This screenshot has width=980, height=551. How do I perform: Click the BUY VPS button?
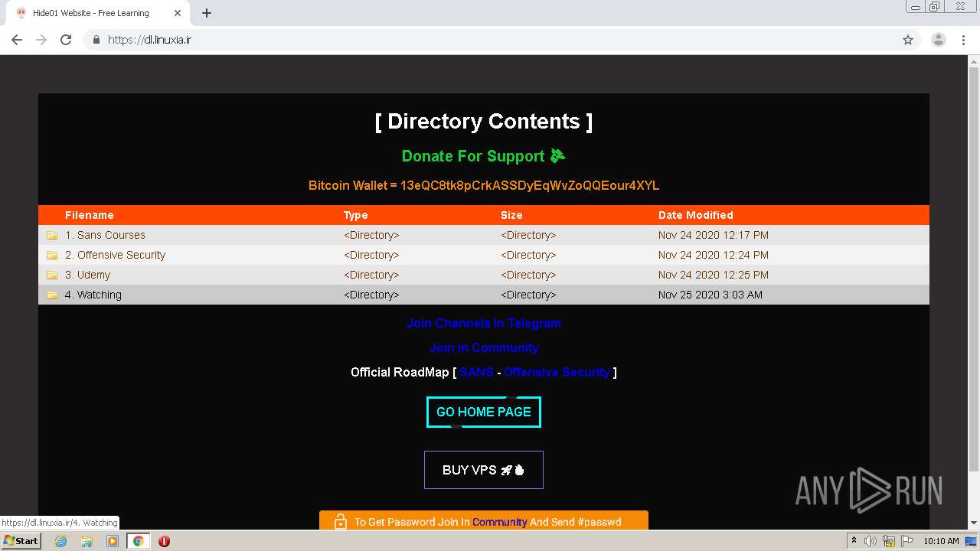click(483, 470)
